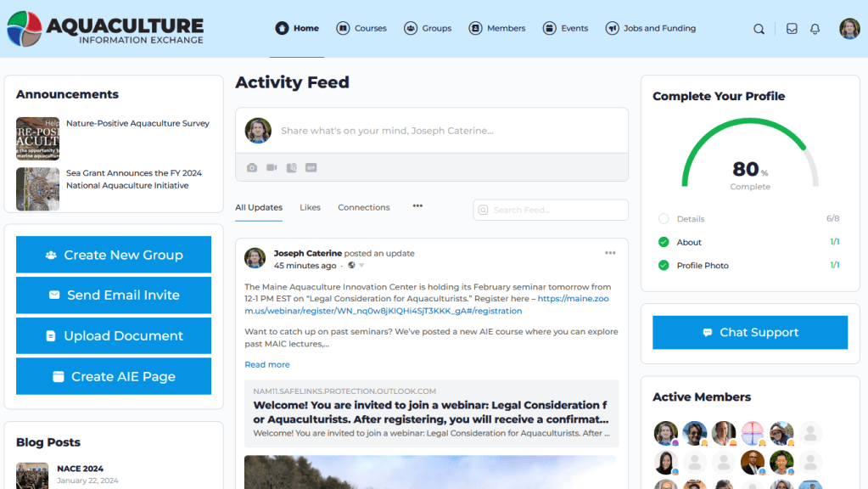This screenshot has width=868, height=489.
Task: Click the video upload icon in composer
Action: 272,168
